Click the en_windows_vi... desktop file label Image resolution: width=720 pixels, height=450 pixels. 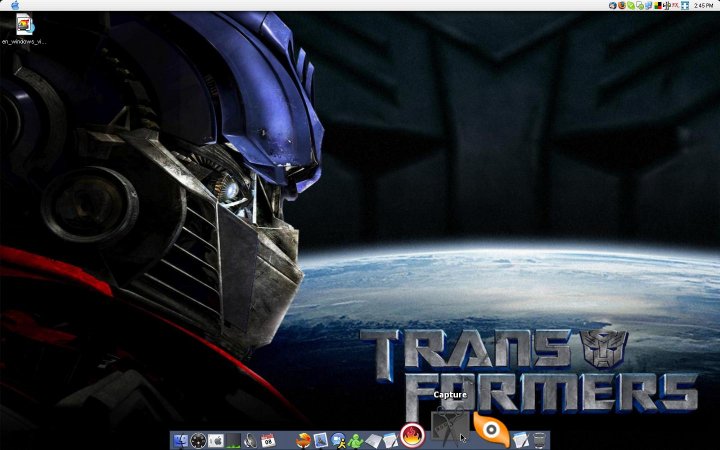click(24, 42)
